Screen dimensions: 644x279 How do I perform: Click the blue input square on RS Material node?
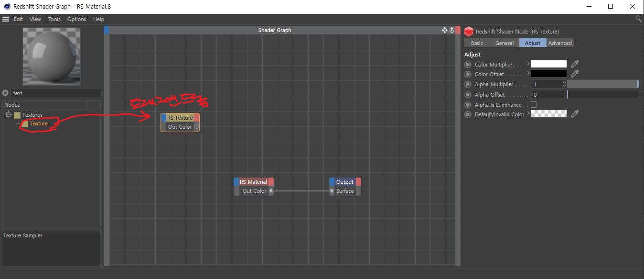[x=236, y=182]
